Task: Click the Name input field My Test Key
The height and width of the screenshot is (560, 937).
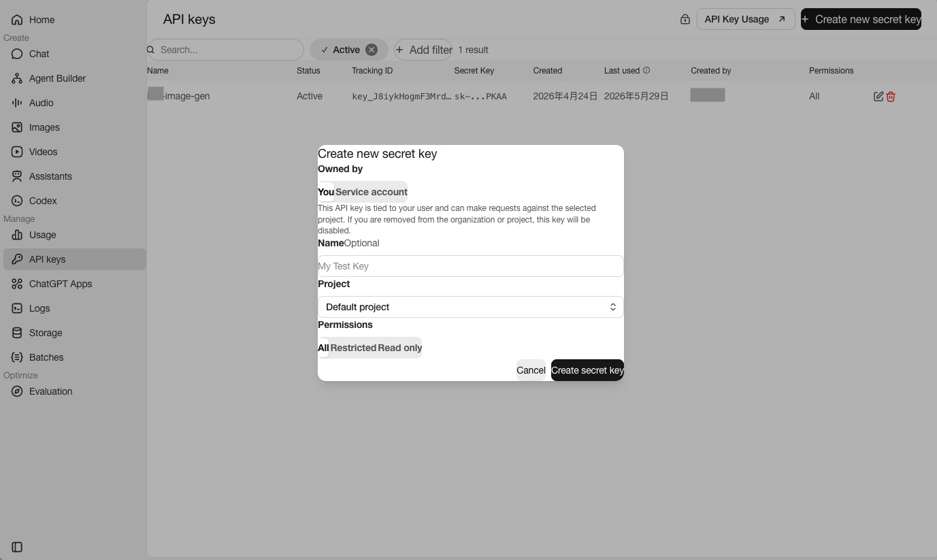Action: (471, 266)
